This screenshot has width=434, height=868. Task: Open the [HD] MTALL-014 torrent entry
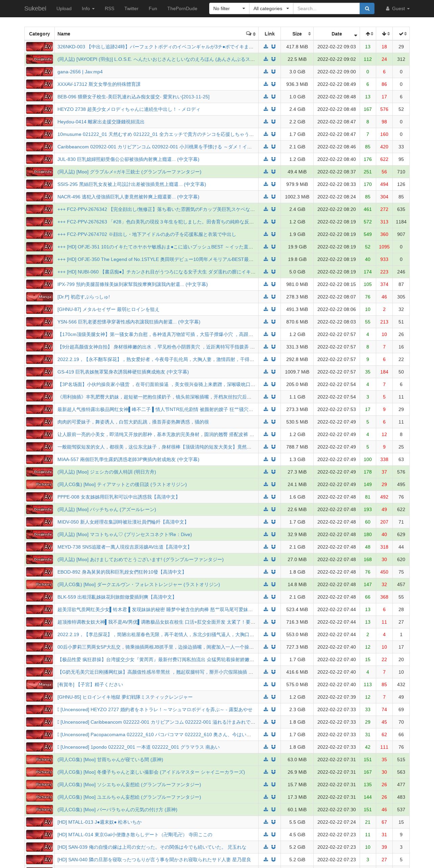135,835
